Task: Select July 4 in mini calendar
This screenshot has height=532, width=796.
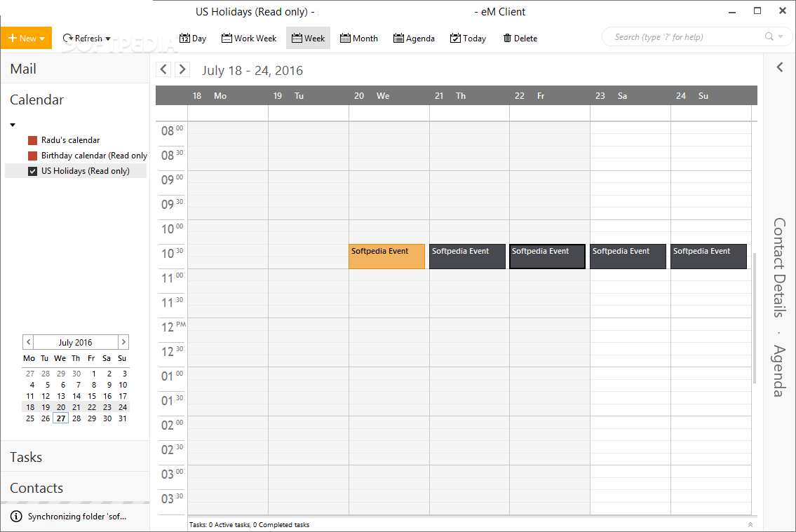Action: click(x=32, y=385)
